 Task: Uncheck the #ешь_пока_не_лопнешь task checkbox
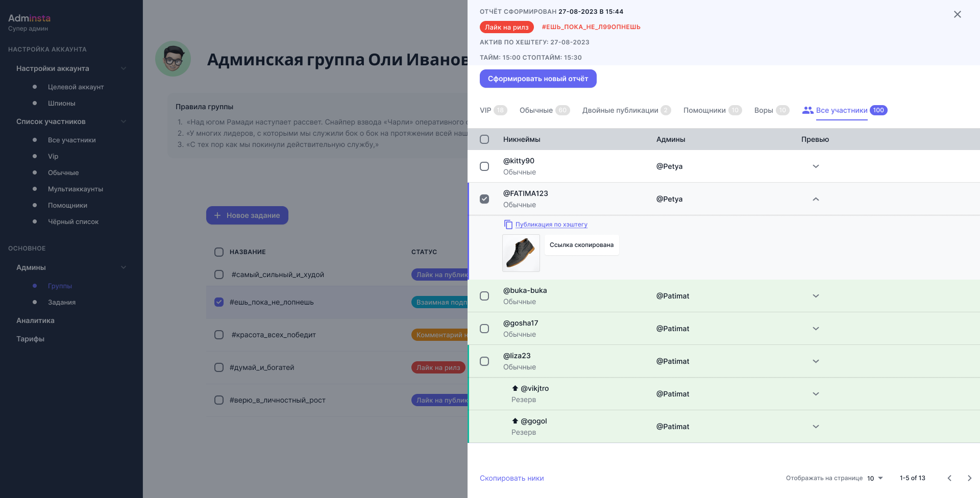click(x=219, y=302)
